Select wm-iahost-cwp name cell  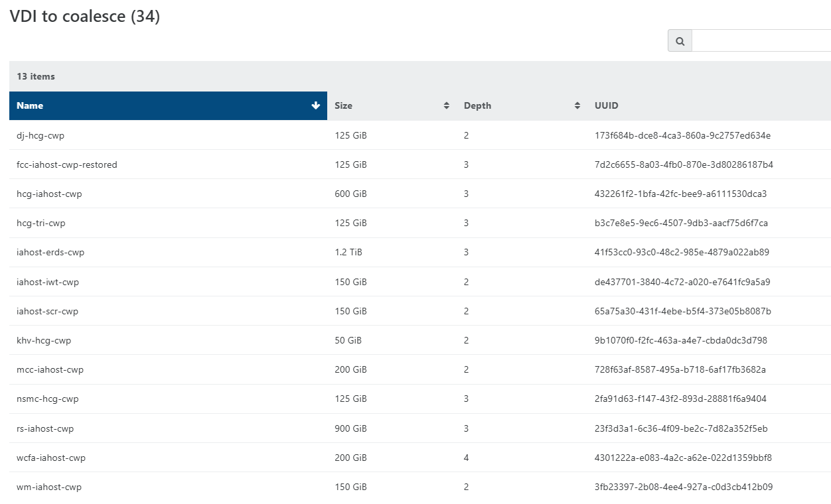(49, 487)
